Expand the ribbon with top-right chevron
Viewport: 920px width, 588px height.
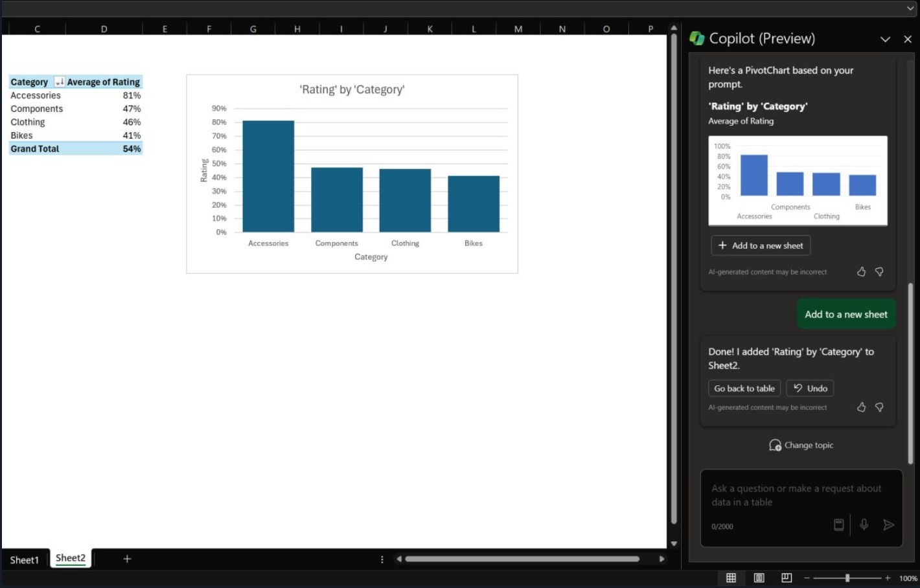(x=910, y=8)
